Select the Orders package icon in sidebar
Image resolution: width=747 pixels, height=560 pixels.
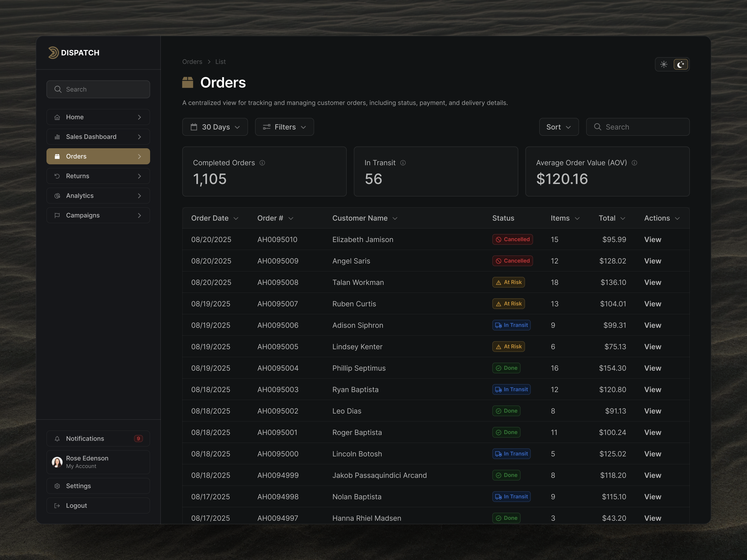tap(57, 156)
